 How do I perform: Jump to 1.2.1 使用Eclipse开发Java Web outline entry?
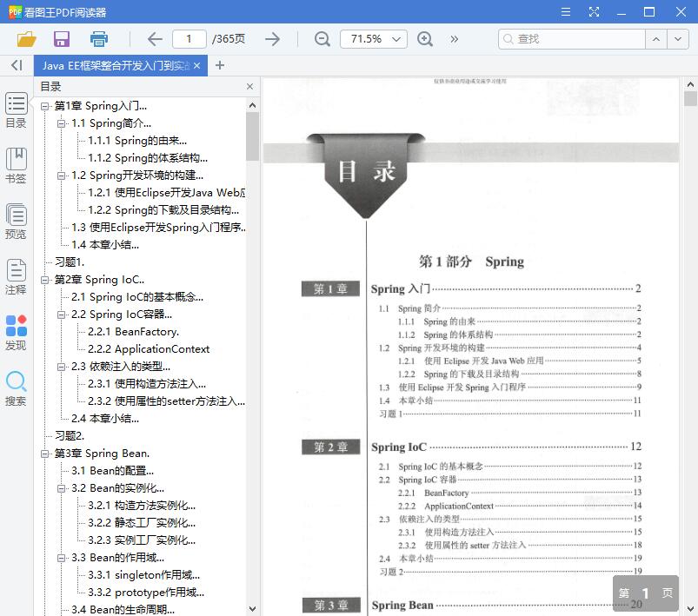pos(167,193)
